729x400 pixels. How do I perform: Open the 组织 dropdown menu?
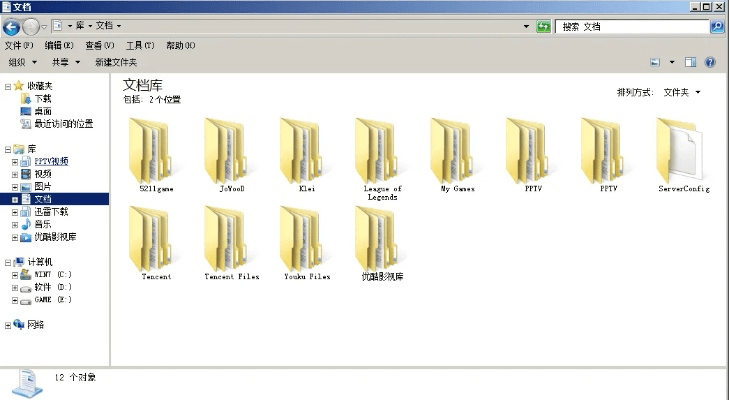[22, 62]
